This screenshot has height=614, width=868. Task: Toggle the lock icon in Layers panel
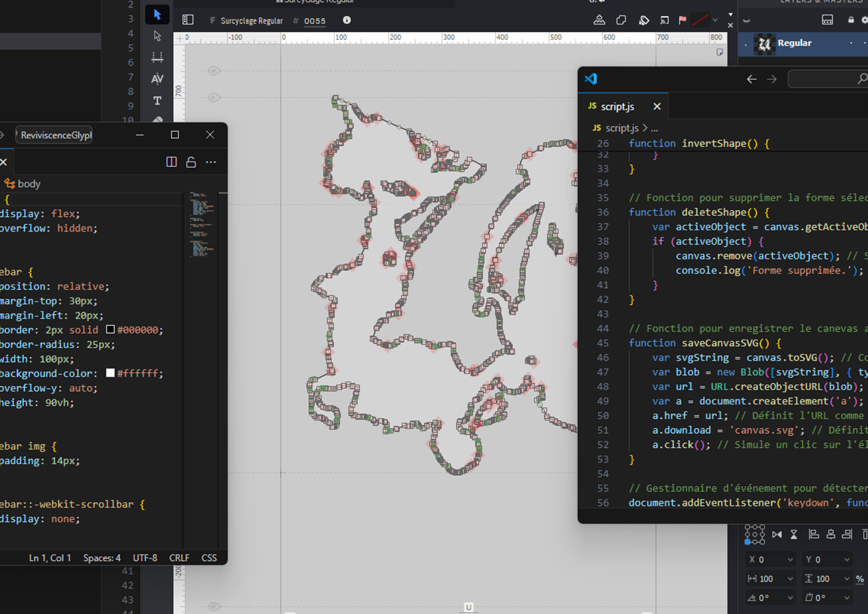click(x=851, y=20)
